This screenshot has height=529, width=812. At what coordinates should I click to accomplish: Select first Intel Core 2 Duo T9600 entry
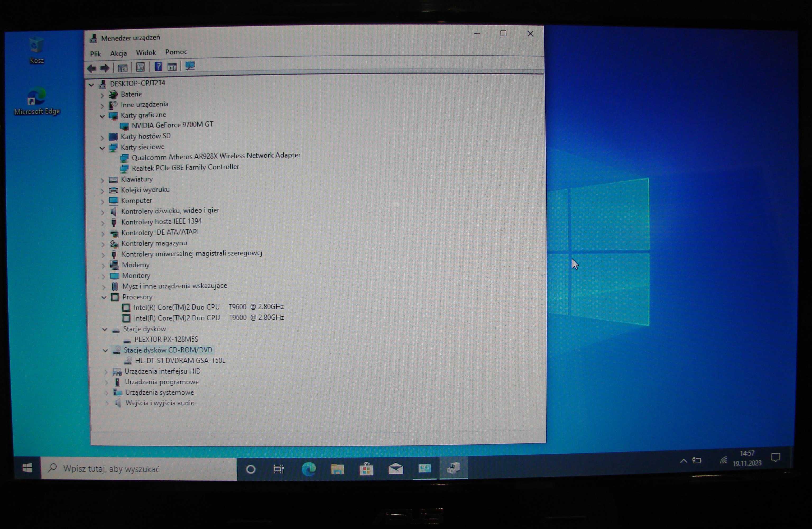(x=209, y=307)
